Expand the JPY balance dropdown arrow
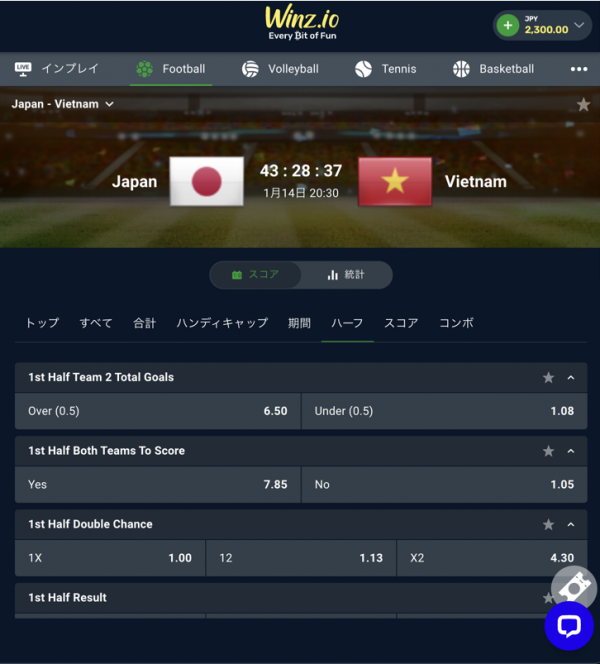Screen dimensions: 600x664 [x=579, y=25]
